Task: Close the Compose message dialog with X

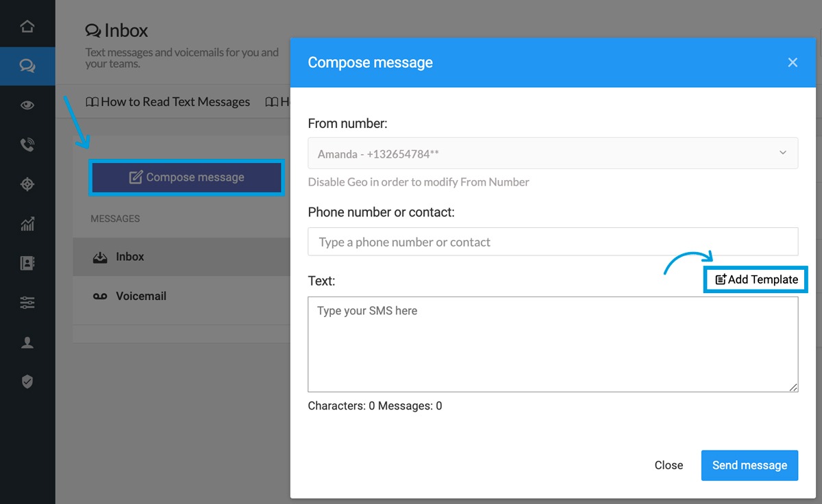Action: click(x=793, y=62)
